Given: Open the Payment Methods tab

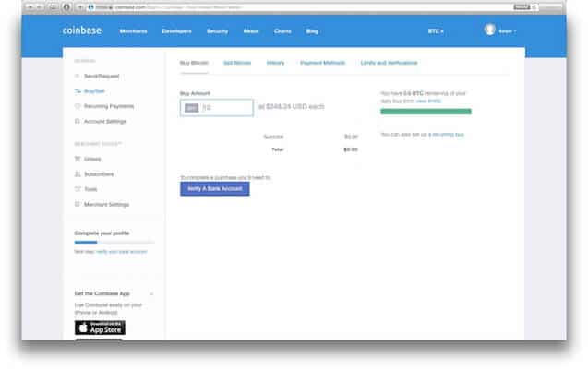Looking at the screenshot, I should 322,63.
